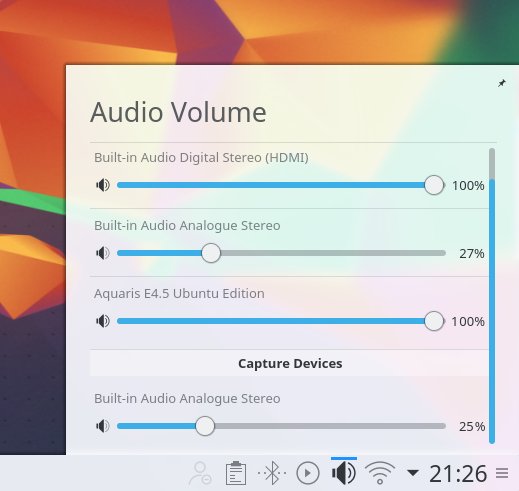519x491 pixels.
Task: Open the media player tray icon
Action: [308, 473]
